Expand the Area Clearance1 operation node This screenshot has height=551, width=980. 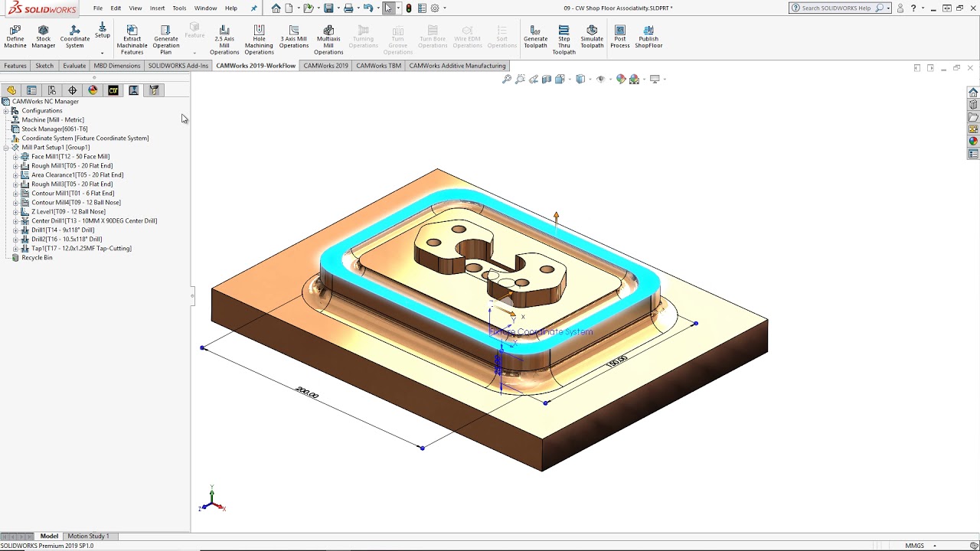coord(15,175)
